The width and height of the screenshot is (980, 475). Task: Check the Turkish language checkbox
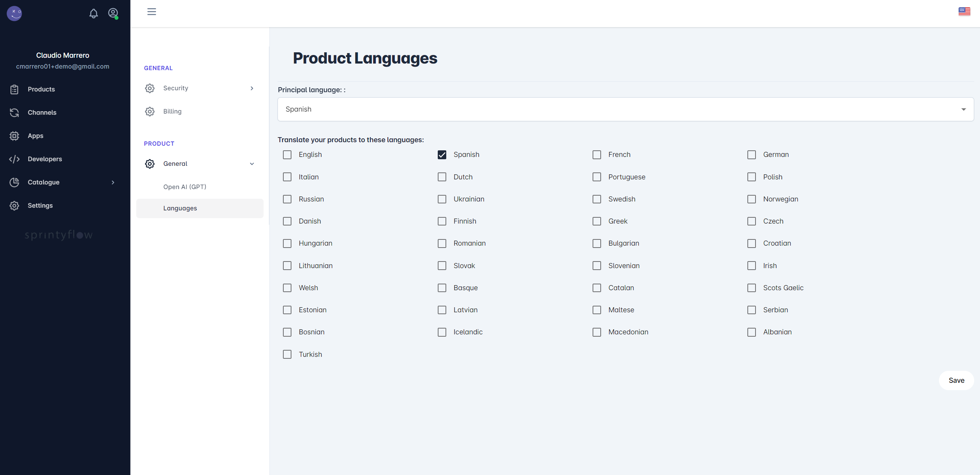tap(287, 355)
